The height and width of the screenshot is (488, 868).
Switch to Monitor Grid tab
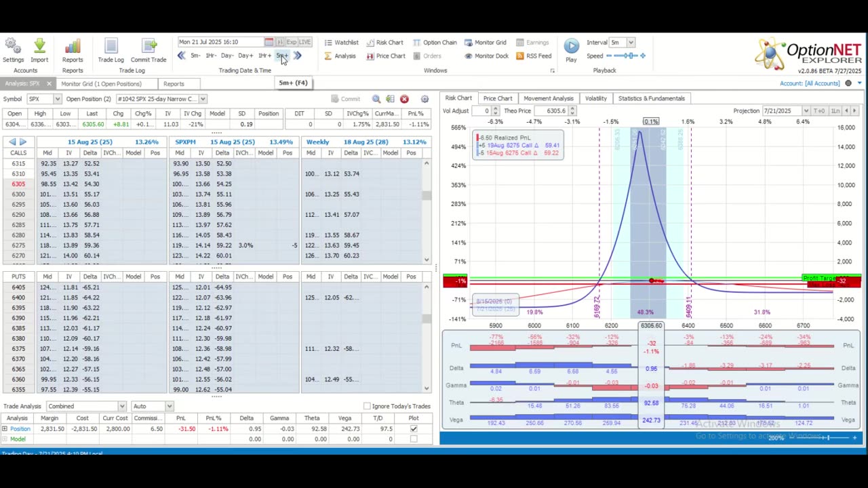coord(101,84)
